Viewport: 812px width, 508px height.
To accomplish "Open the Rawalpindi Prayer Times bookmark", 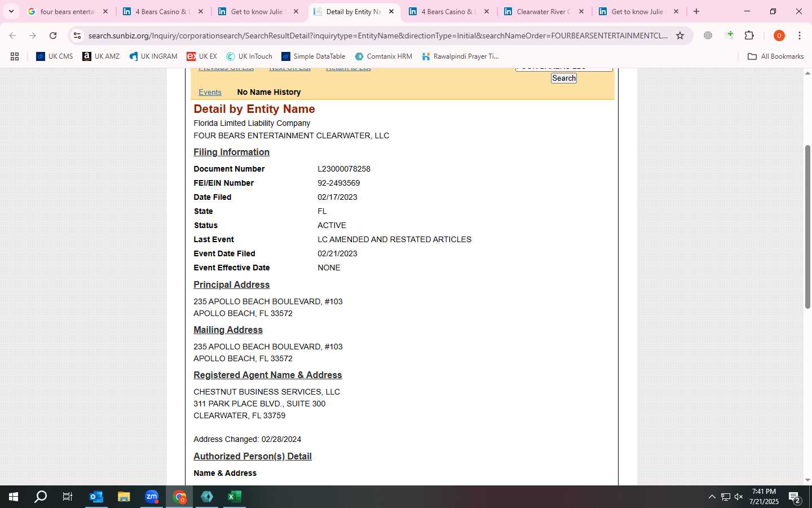I will (460, 56).
